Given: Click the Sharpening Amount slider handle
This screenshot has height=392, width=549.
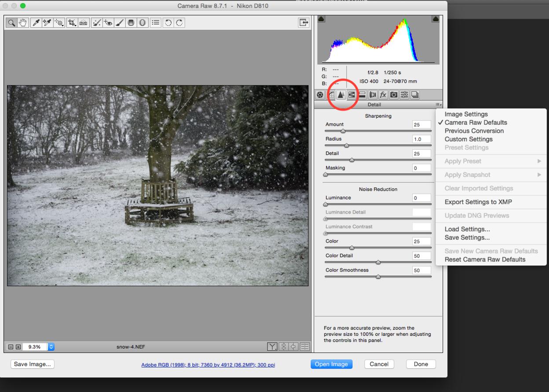Looking at the screenshot, I should click(343, 131).
